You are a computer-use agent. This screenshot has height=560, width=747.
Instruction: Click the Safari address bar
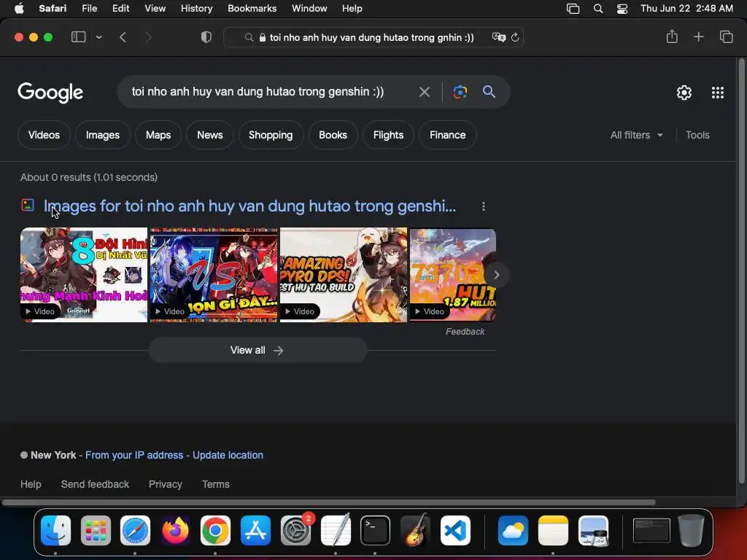click(x=373, y=37)
